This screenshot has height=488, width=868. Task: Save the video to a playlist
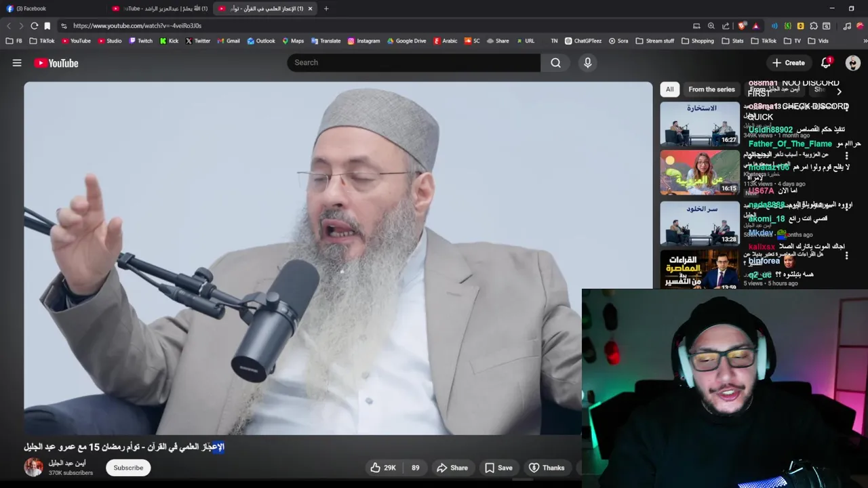click(498, 468)
